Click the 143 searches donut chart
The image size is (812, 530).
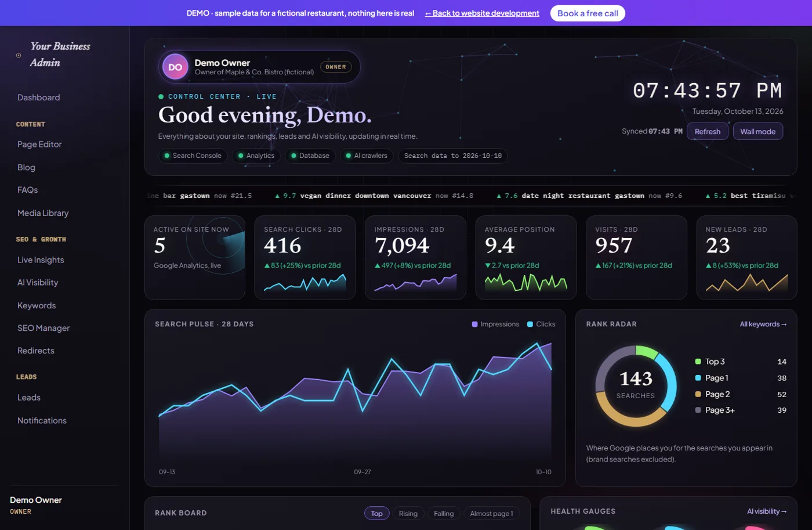tap(636, 386)
